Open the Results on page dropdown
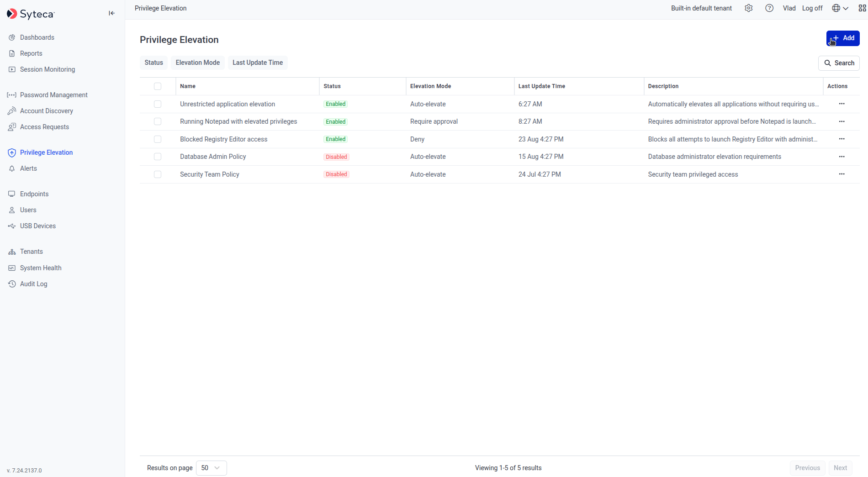The height and width of the screenshot is (477, 868). pyautogui.click(x=211, y=468)
